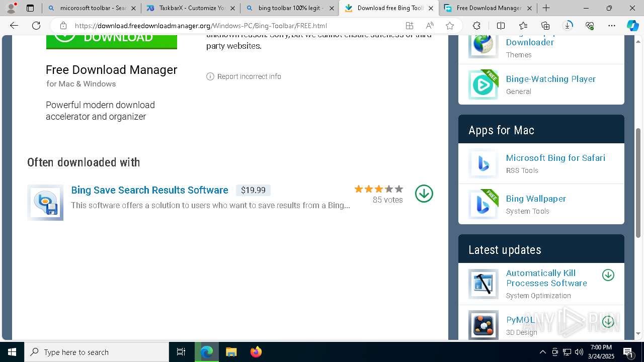Refresh the current page
Image resolution: width=644 pixels, height=362 pixels.
(36, 26)
